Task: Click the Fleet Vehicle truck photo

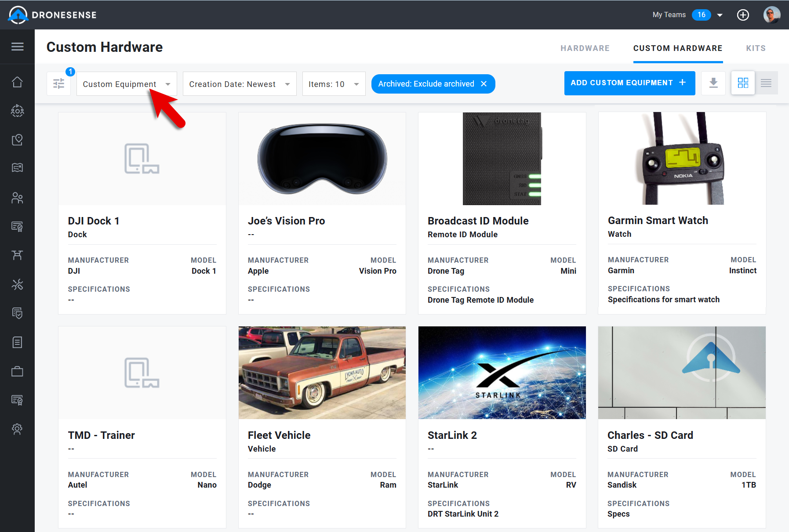Action: 322,373
